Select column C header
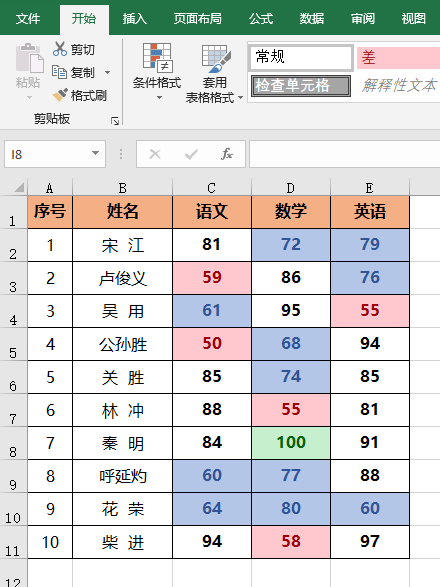The width and height of the screenshot is (440, 587). click(212, 187)
